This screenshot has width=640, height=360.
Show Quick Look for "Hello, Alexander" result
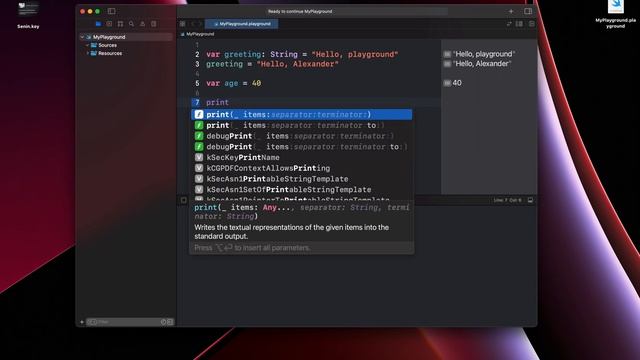point(447,64)
